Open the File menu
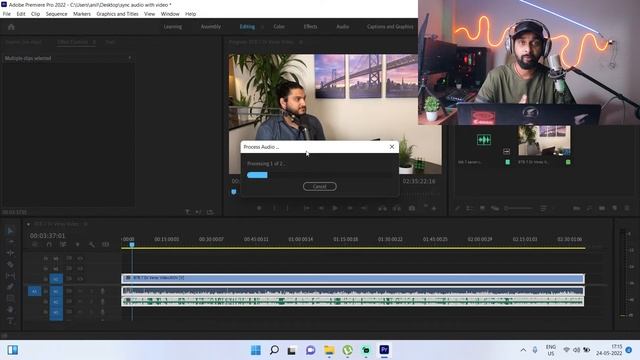The width and height of the screenshot is (640, 360). coord(7,14)
